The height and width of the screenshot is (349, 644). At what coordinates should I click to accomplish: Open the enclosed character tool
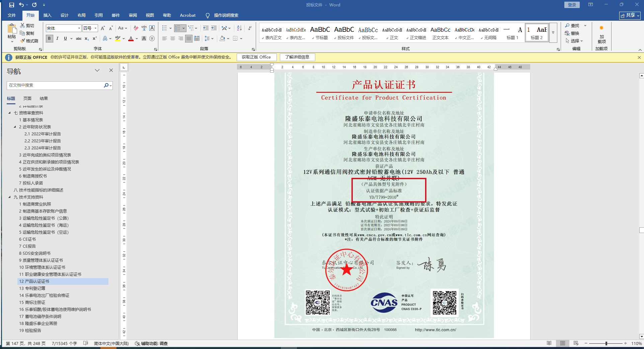152,38
